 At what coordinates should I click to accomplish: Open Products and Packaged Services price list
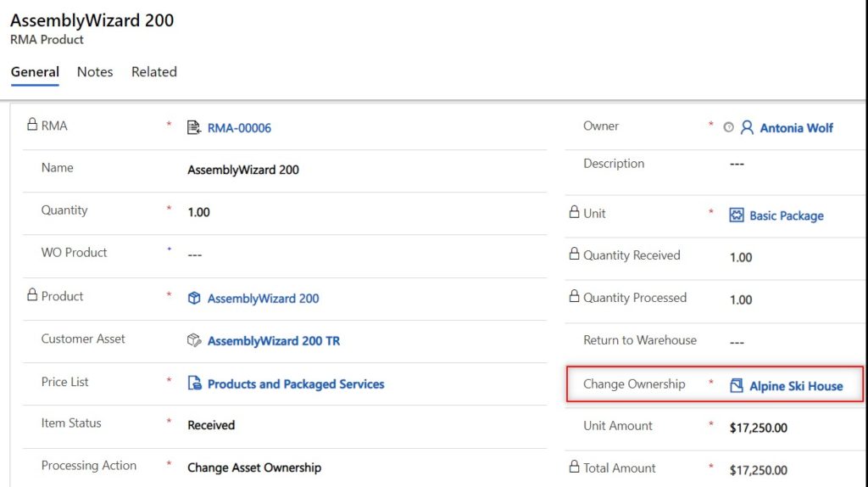tap(296, 384)
